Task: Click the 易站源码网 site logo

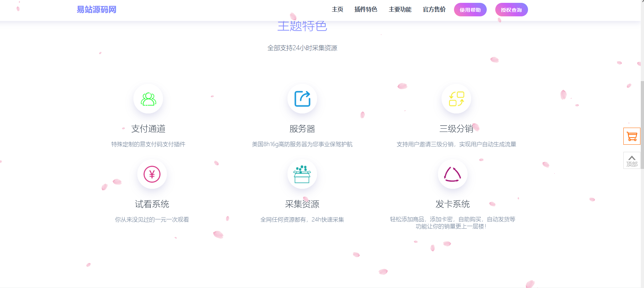Action: (x=96, y=10)
